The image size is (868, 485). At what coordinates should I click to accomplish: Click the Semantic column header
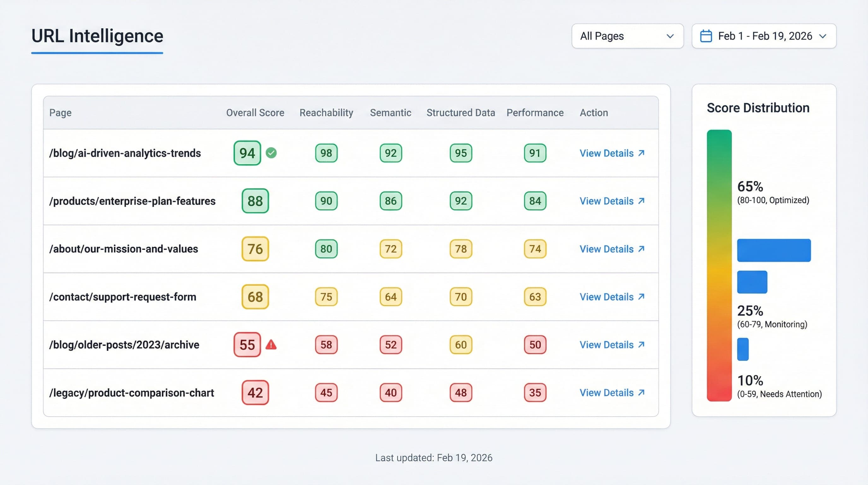(390, 113)
